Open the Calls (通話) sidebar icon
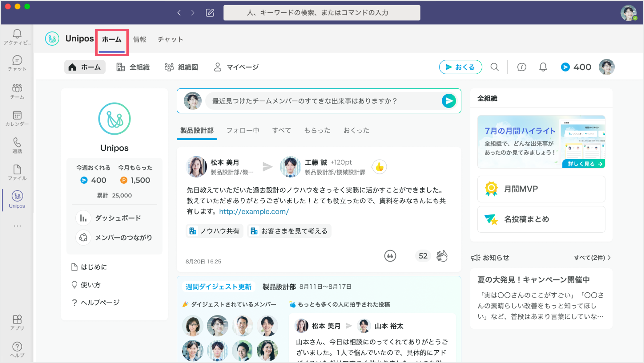Image resolution: width=644 pixels, height=363 pixels. [17, 145]
